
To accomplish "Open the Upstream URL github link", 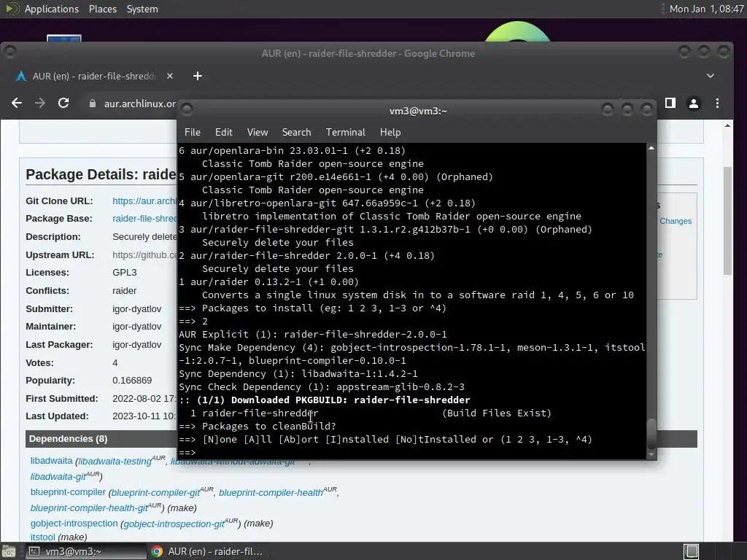I will (x=144, y=254).
